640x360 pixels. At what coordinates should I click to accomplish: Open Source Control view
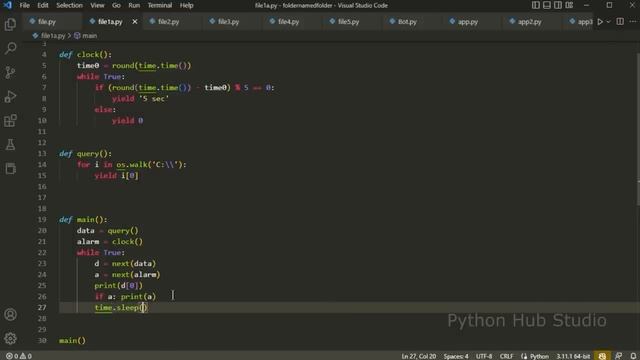[x=10, y=72]
